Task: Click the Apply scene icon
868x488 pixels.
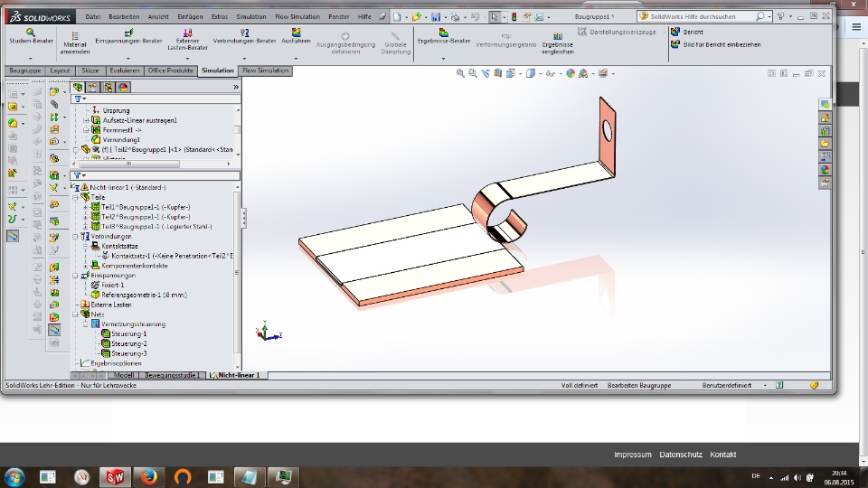Action: (583, 73)
